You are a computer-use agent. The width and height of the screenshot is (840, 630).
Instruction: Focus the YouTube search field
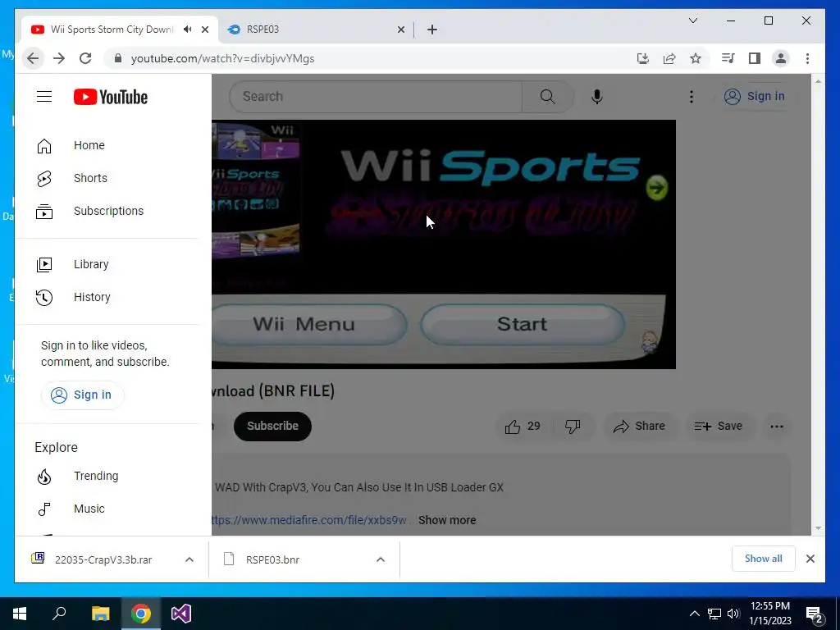coord(376,97)
